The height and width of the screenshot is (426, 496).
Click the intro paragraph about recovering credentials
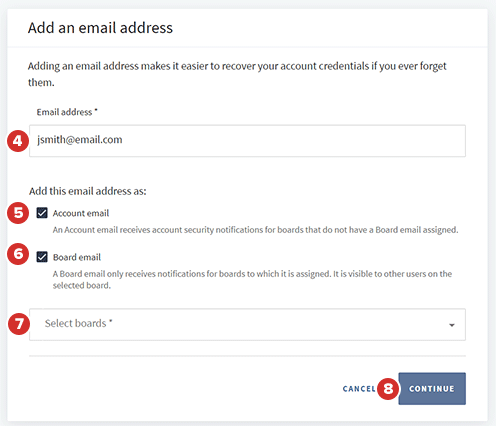(x=237, y=74)
